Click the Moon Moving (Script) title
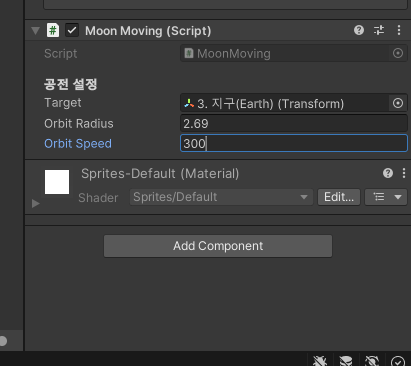 [x=148, y=31]
